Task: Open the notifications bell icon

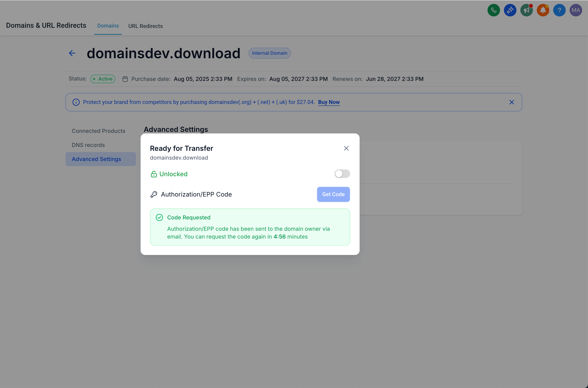Action: pos(543,10)
